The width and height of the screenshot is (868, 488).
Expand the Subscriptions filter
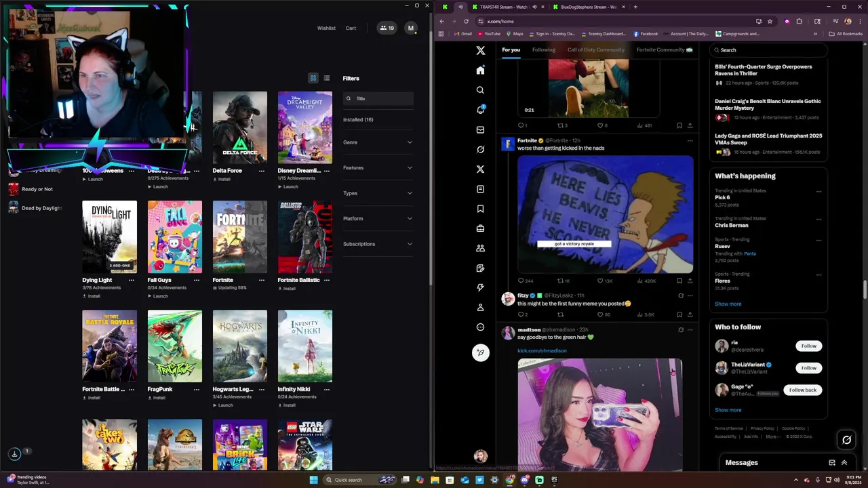point(378,244)
